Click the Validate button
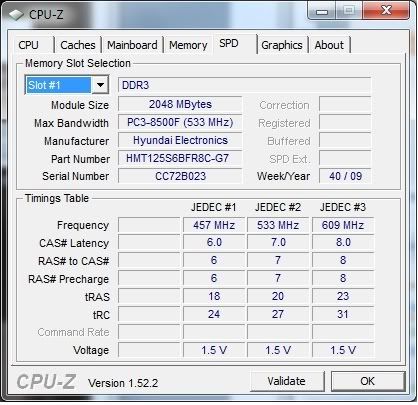Viewport: 418px width, 405px height. 287,381
